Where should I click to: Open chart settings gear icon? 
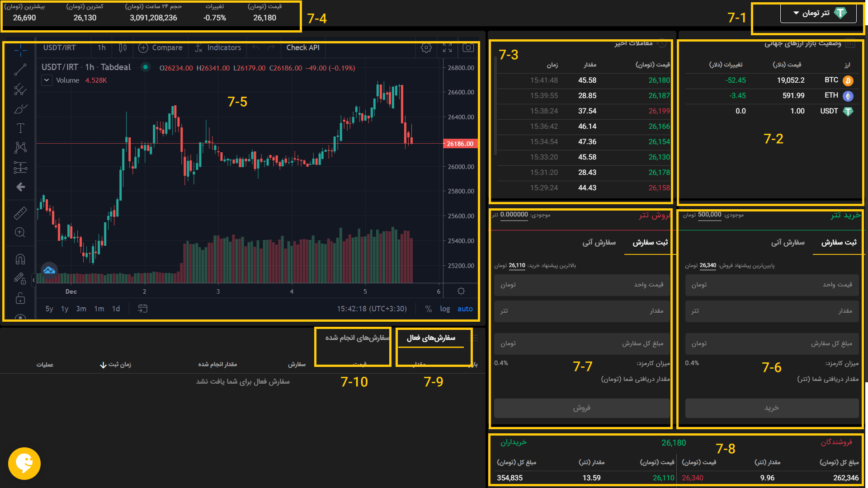point(426,47)
